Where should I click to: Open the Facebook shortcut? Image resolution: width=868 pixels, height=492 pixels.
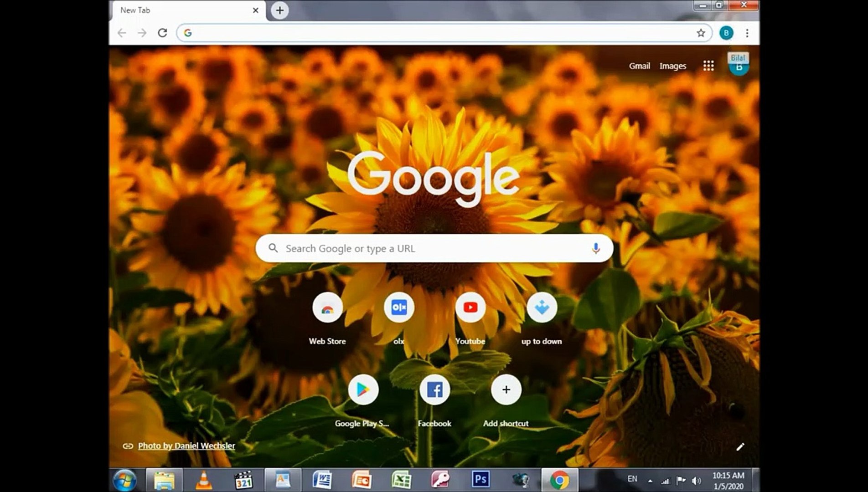pos(434,389)
